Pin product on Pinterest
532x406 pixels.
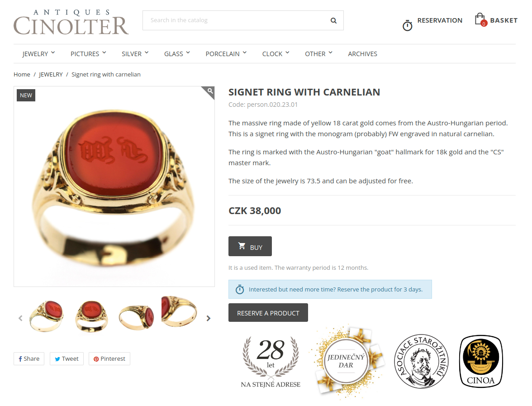coord(109,358)
